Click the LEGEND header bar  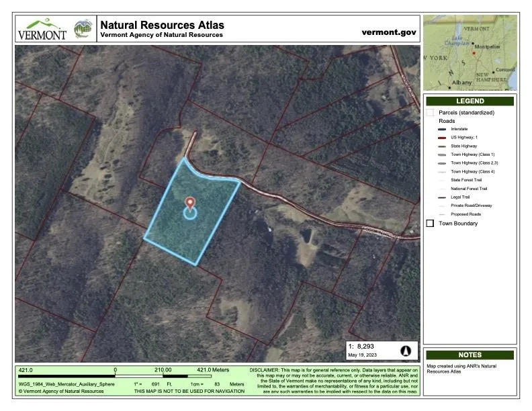click(x=470, y=101)
